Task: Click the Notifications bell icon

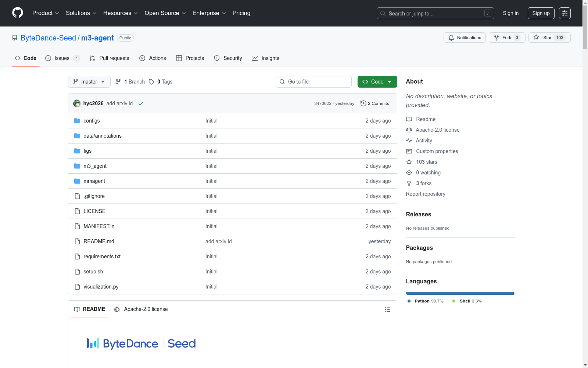Action: tap(451, 38)
